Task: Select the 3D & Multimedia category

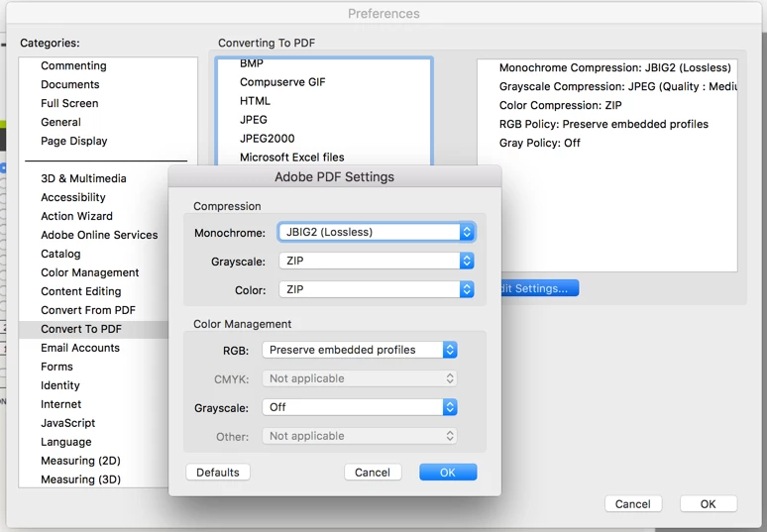Action: coord(83,178)
